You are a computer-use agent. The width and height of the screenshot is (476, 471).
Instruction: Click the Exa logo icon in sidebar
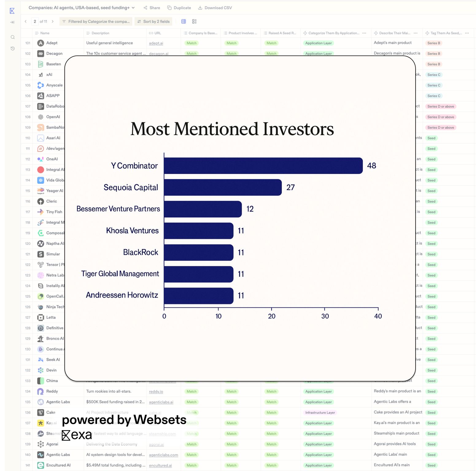point(12,11)
